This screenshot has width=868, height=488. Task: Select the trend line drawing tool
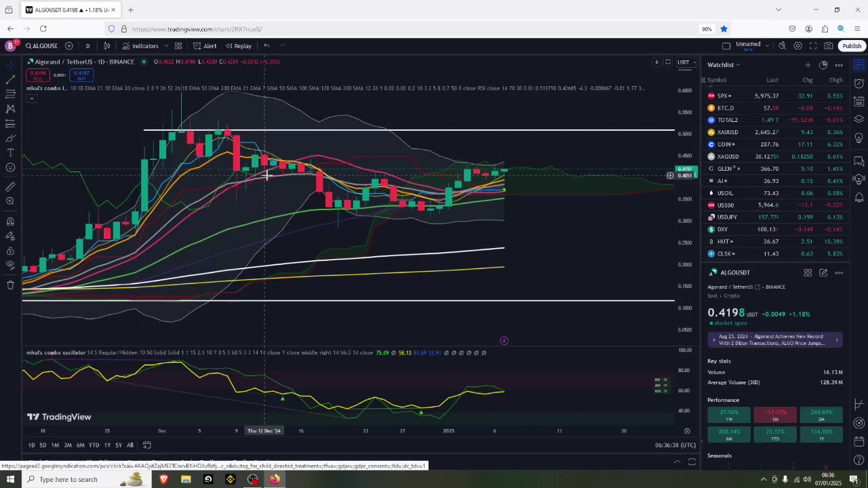pos(10,79)
